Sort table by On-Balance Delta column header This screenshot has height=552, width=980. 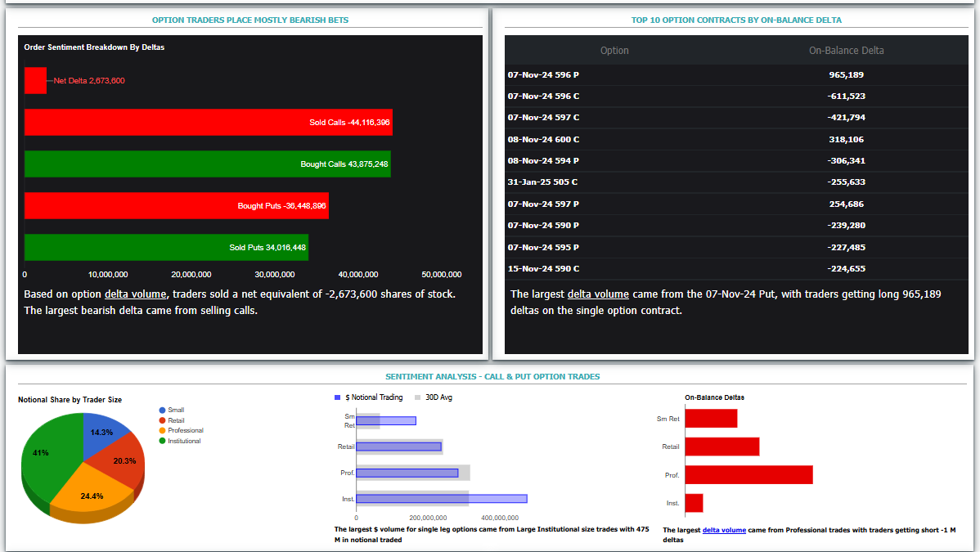pyautogui.click(x=846, y=51)
